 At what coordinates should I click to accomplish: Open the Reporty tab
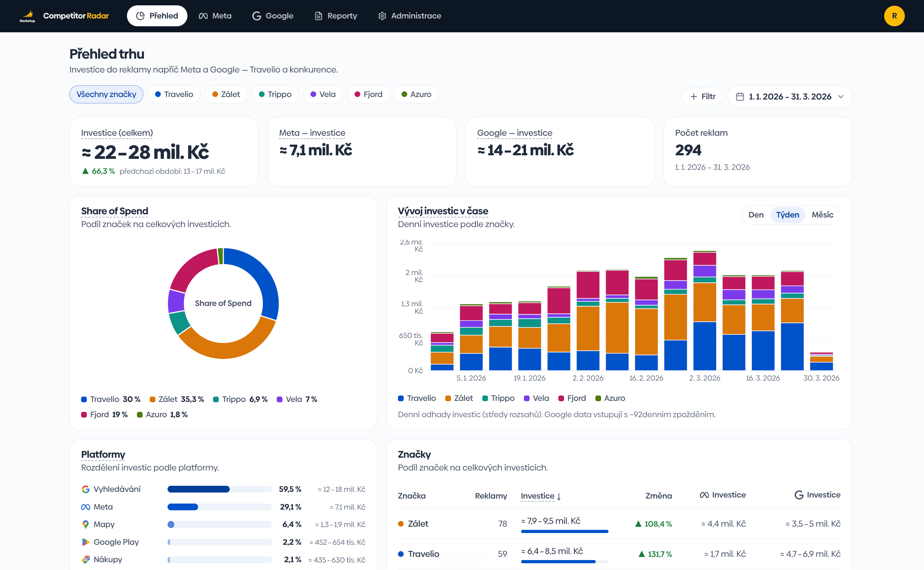pos(336,16)
